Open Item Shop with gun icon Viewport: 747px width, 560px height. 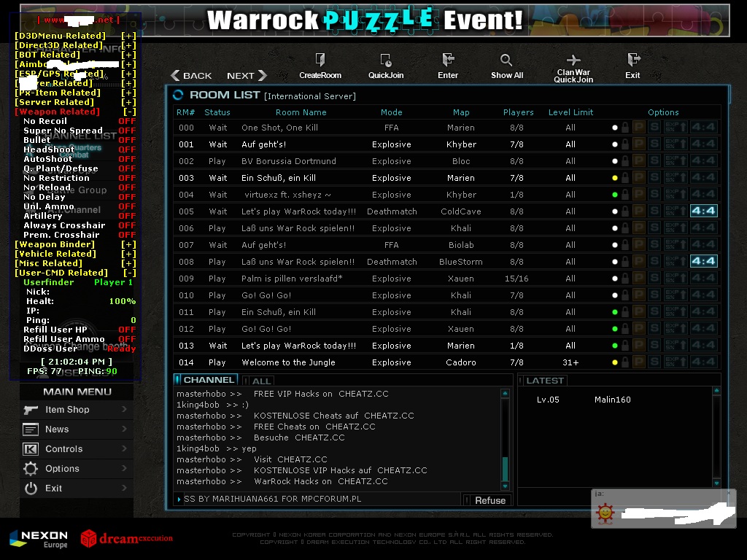coord(31,410)
